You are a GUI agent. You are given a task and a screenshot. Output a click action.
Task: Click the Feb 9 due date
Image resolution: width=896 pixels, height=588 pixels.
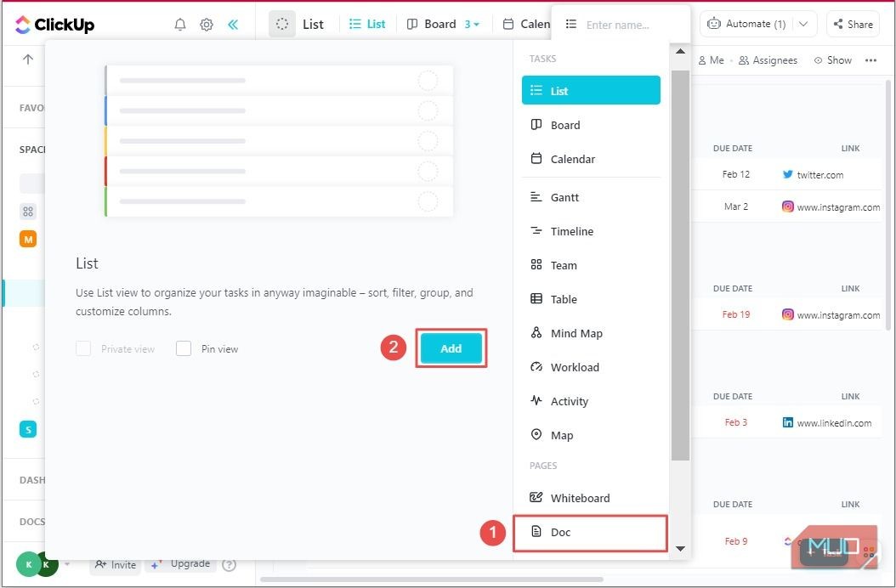[x=735, y=541]
